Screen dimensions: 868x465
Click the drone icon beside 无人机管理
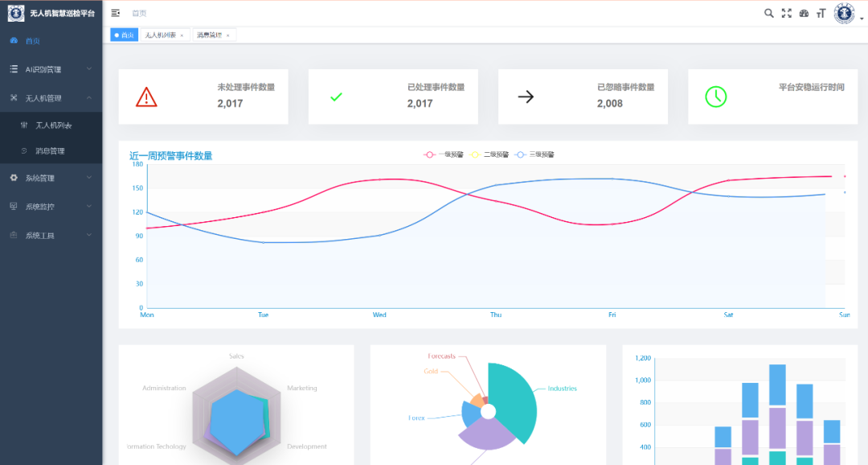point(14,97)
